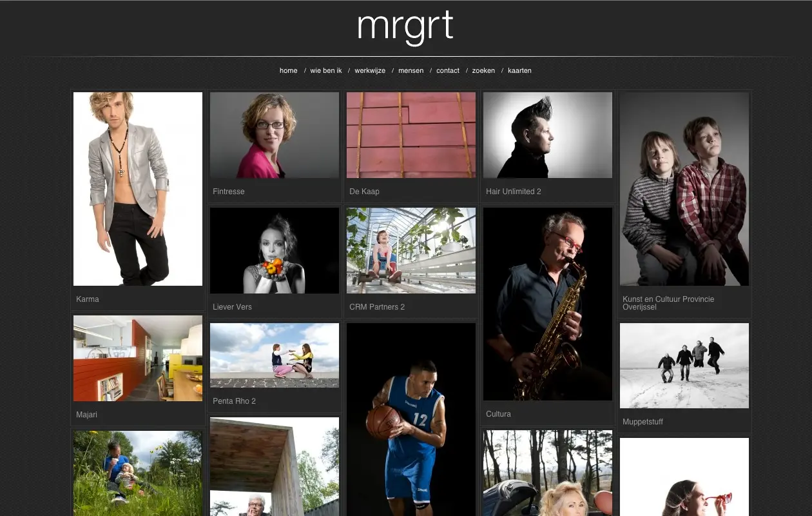Visit the 'kaarten' section
This screenshot has width=812, height=516.
tap(519, 70)
